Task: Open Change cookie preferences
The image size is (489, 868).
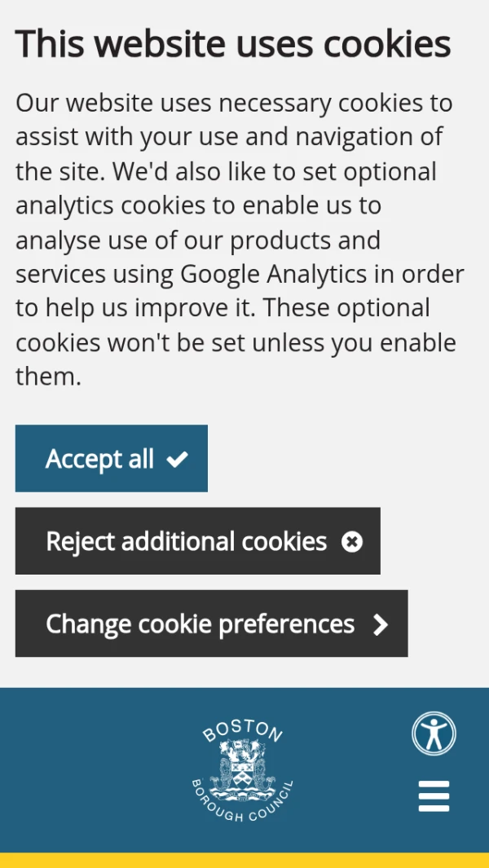Action: click(x=211, y=624)
